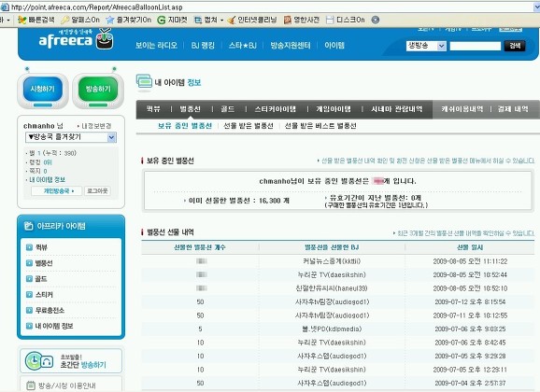This screenshot has width=540, height=392.
Task: Open 보이는 라디오 menu
Action: point(156,46)
